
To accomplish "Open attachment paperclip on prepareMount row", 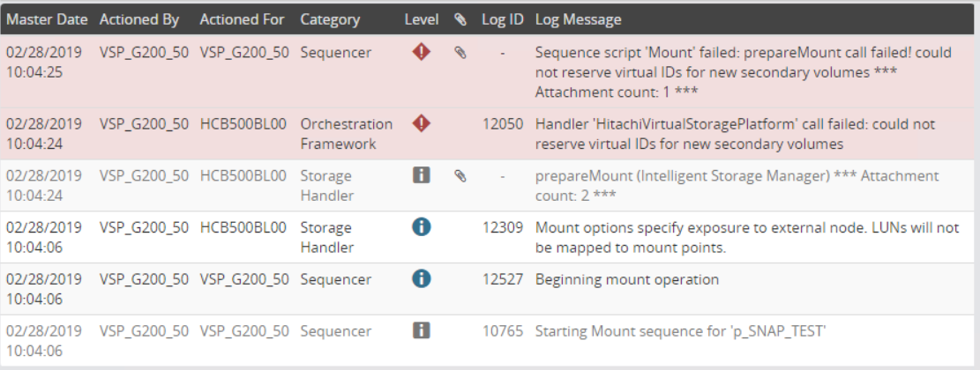I will coord(460,176).
